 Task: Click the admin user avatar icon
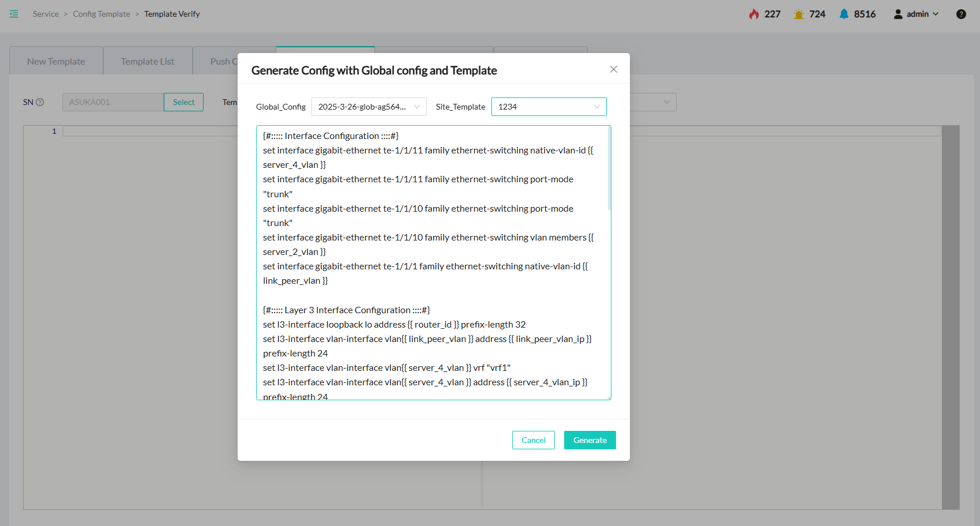pyautogui.click(x=898, y=14)
